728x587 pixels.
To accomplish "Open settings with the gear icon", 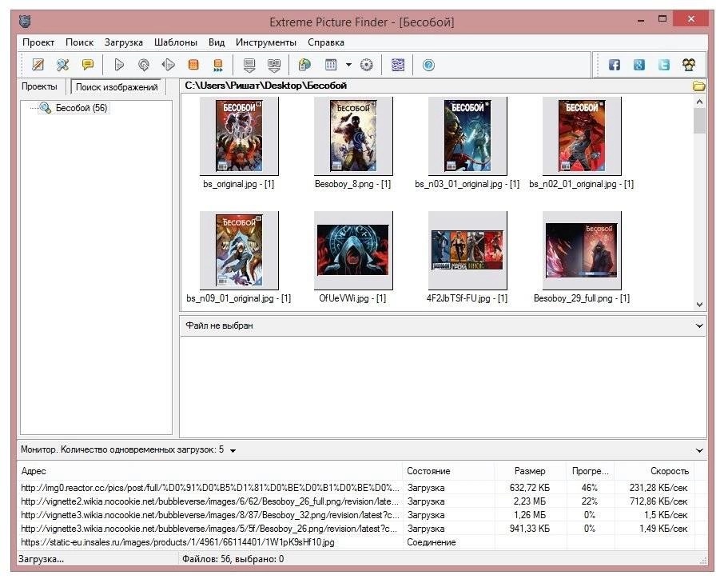I will click(x=366, y=65).
